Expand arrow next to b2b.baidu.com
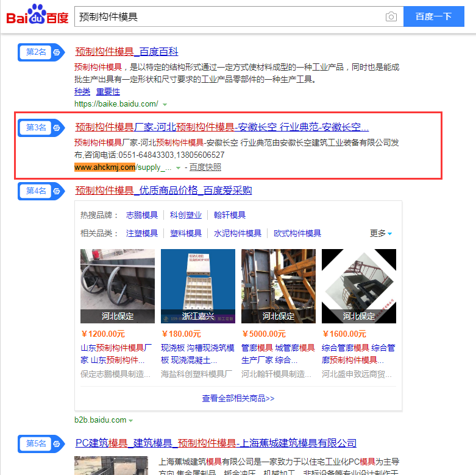The image size is (476, 475). pyautogui.click(x=131, y=421)
